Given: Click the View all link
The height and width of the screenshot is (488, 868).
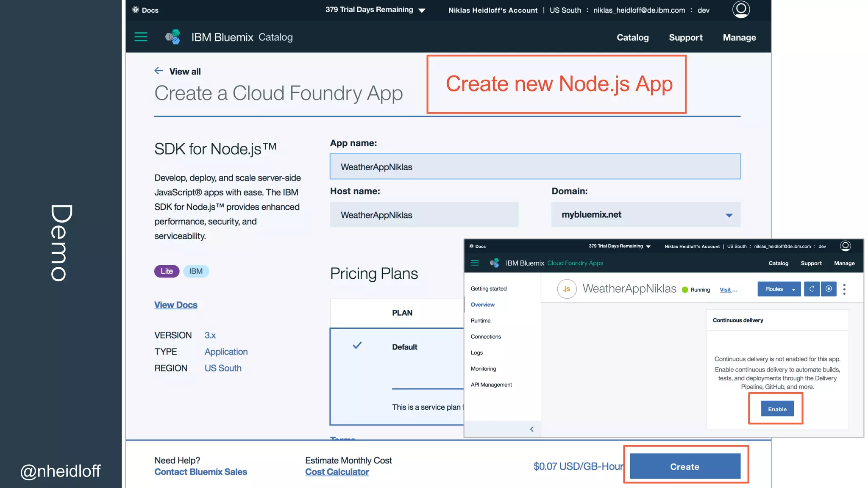Looking at the screenshot, I should point(185,71).
